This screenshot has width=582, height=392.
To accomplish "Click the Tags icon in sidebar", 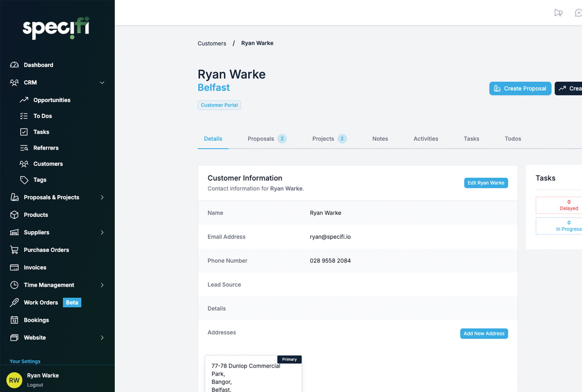I will point(24,179).
